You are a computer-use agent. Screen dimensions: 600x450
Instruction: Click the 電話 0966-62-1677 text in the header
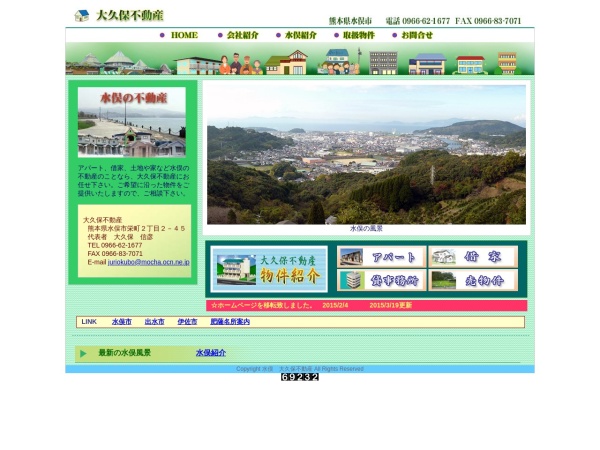point(417,21)
